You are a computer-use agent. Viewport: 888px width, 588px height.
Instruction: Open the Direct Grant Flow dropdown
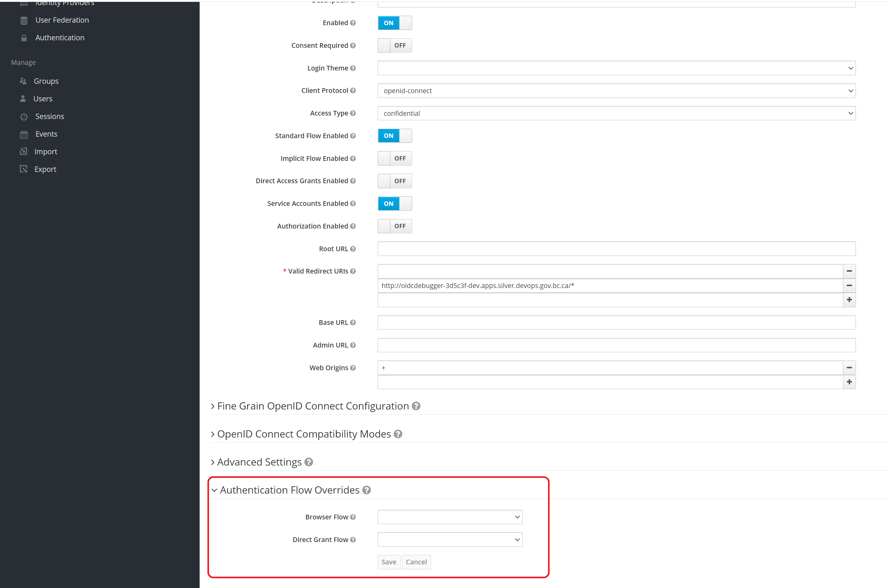[450, 540]
